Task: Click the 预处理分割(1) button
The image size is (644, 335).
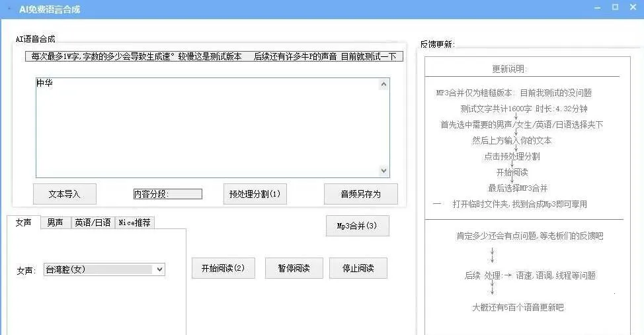Action: pos(255,194)
